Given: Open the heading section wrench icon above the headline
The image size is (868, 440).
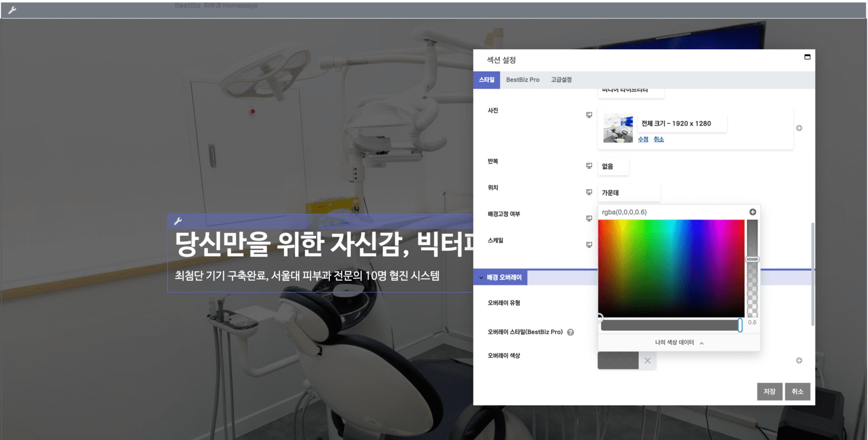Looking at the screenshot, I should click(178, 221).
